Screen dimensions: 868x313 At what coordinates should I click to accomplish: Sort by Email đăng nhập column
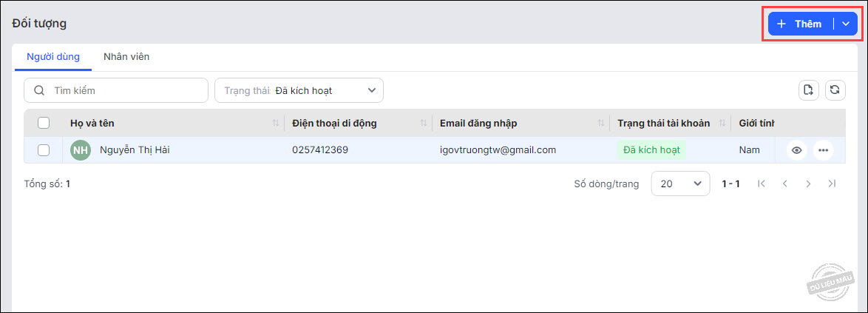(x=601, y=123)
